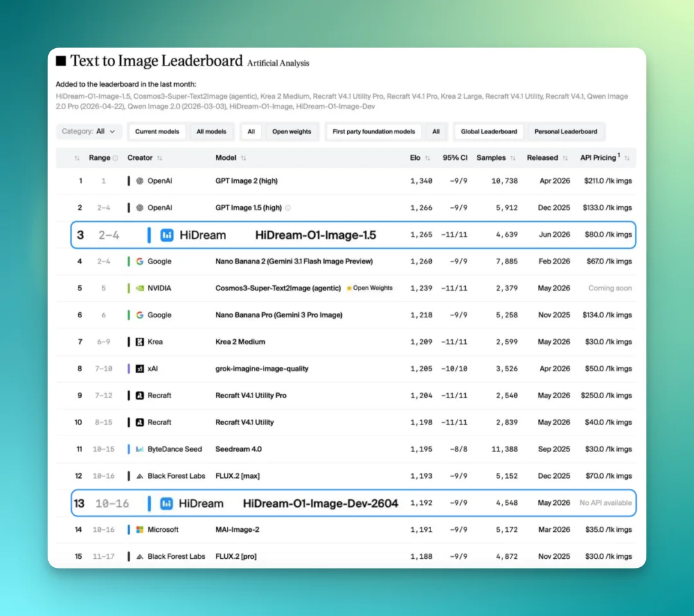Click the Google logo in Nano Banana 2 row
Image resolution: width=694 pixels, height=616 pixels.
(x=140, y=261)
